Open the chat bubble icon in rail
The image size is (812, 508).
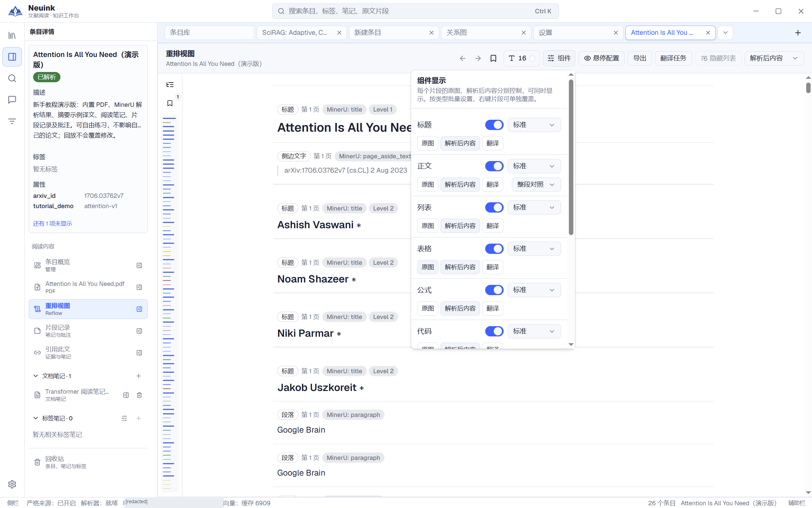[x=12, y=100]
